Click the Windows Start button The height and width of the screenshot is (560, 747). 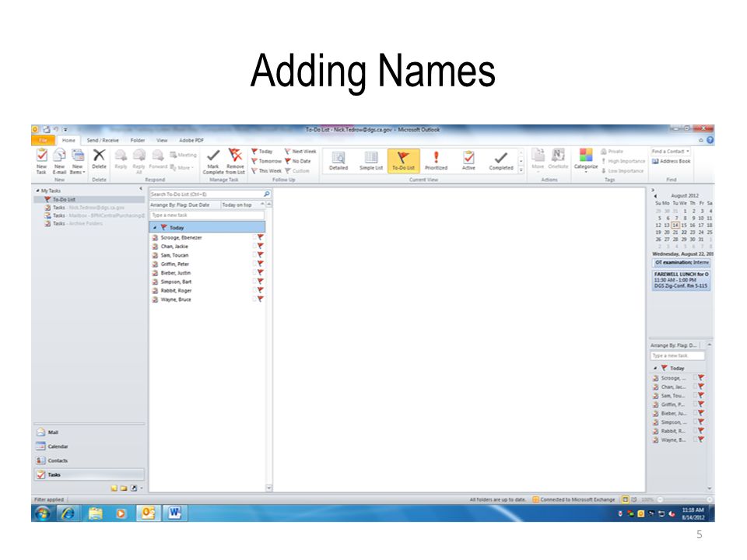(43, 513)
